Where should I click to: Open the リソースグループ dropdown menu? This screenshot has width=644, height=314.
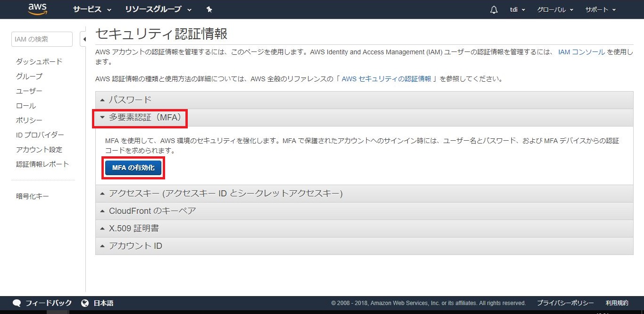coord(158,9)
